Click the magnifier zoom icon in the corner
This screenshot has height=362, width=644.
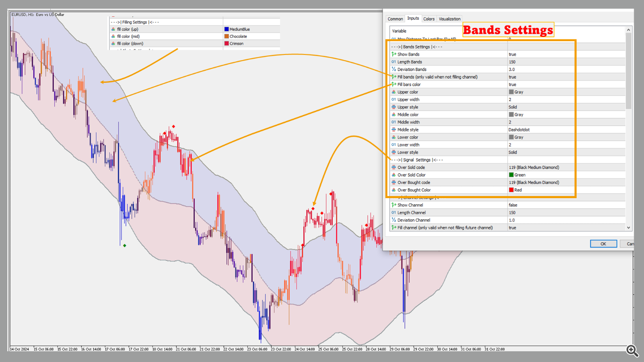click(632, 350)
